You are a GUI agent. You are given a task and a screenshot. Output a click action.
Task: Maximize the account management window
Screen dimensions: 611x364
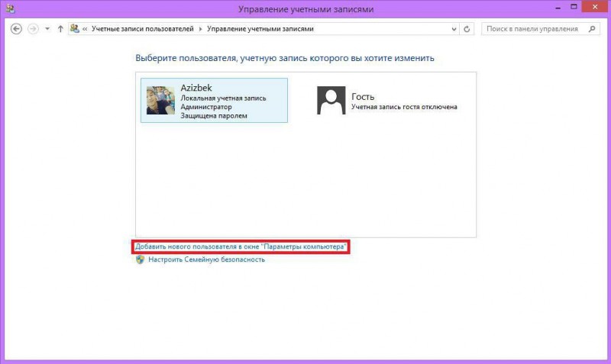point(574,7)
